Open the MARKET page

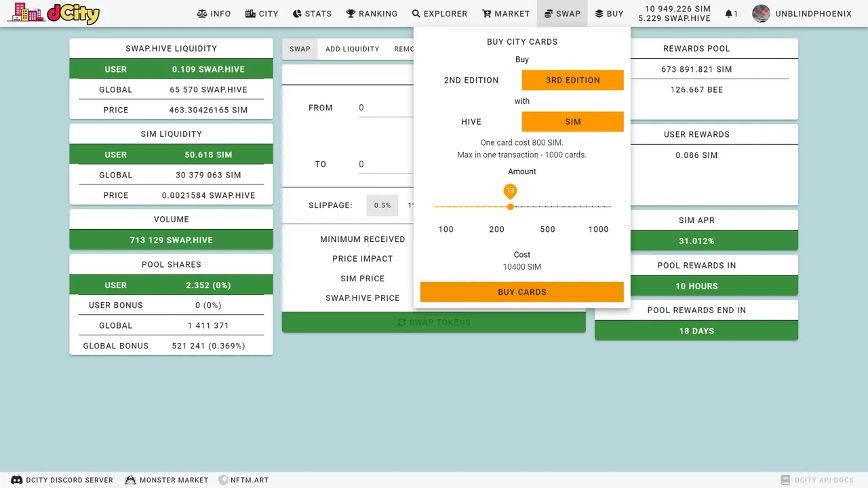click(x=506, y=14)
